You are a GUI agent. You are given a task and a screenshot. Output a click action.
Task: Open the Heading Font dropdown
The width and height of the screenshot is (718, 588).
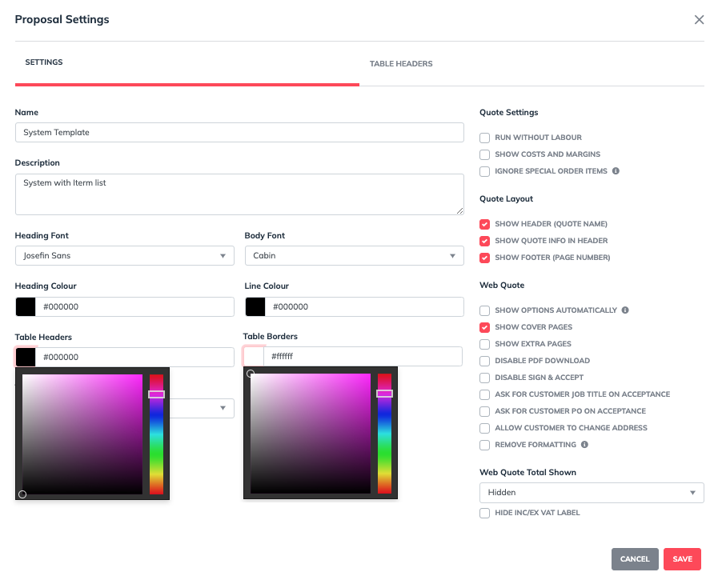coord(124,256)
